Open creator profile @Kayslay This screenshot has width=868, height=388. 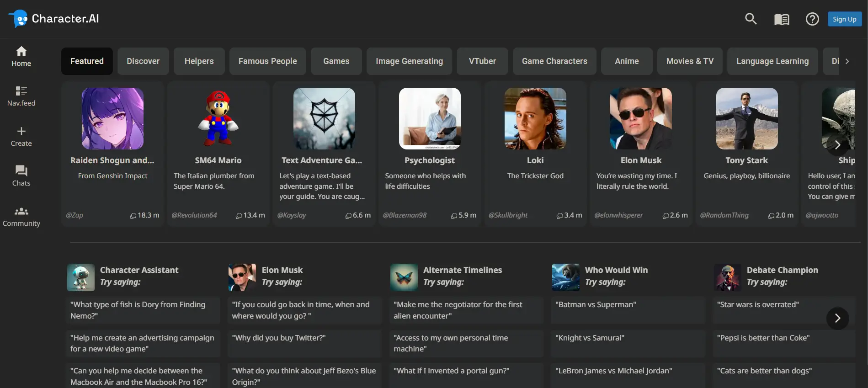tap(292, 215)
